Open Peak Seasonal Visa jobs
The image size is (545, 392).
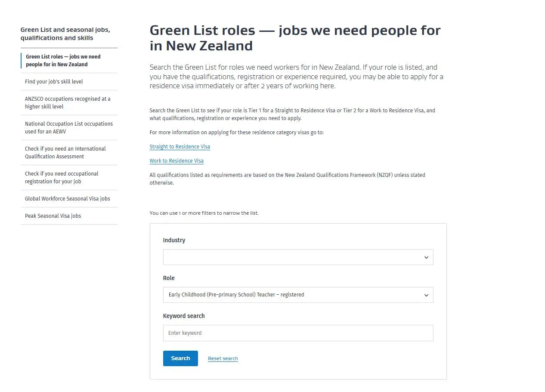tap(53, 216)
